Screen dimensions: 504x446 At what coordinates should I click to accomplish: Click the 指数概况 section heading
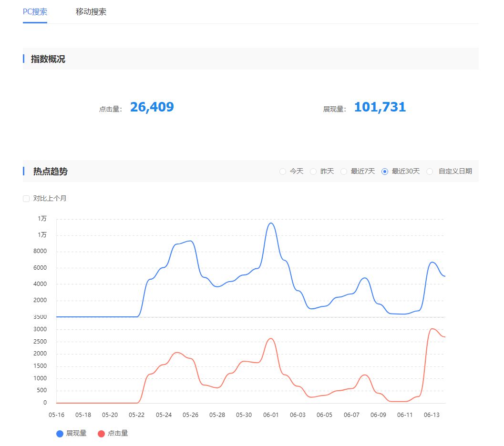pyautogui.click(x=48, y=59)
